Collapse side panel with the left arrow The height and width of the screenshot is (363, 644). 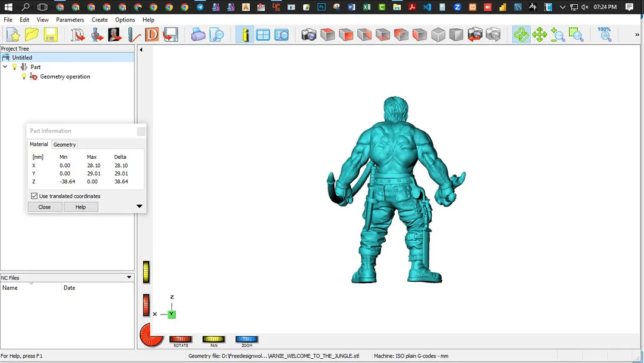[141, 50]
